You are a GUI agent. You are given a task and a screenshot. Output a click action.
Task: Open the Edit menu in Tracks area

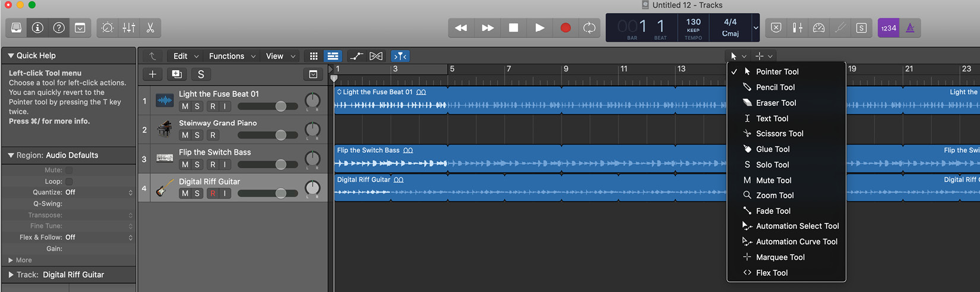[x=186, y=56]
